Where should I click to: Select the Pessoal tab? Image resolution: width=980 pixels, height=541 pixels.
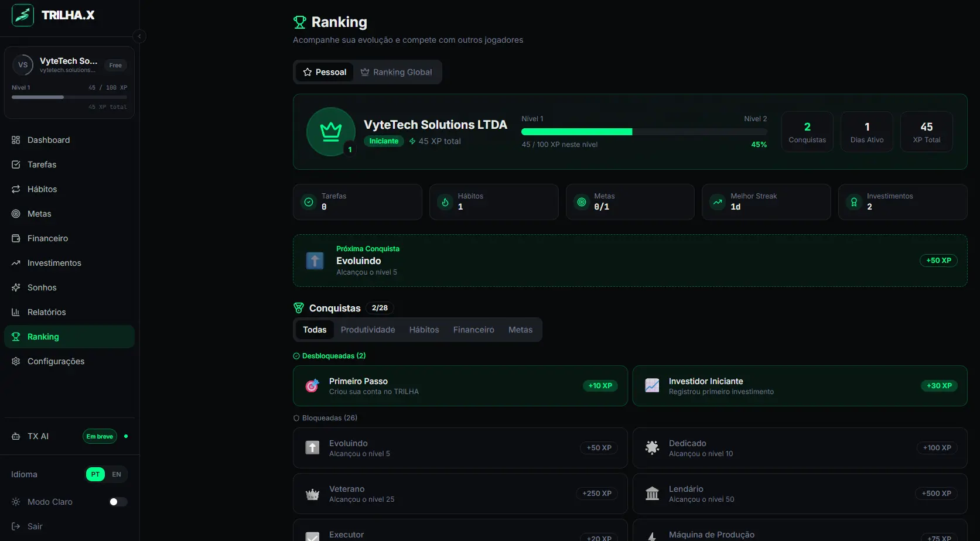[x=325, y=72]
